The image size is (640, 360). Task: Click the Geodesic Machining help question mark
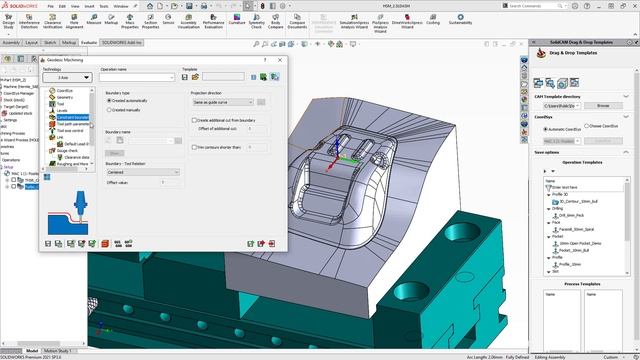(265, 60)
